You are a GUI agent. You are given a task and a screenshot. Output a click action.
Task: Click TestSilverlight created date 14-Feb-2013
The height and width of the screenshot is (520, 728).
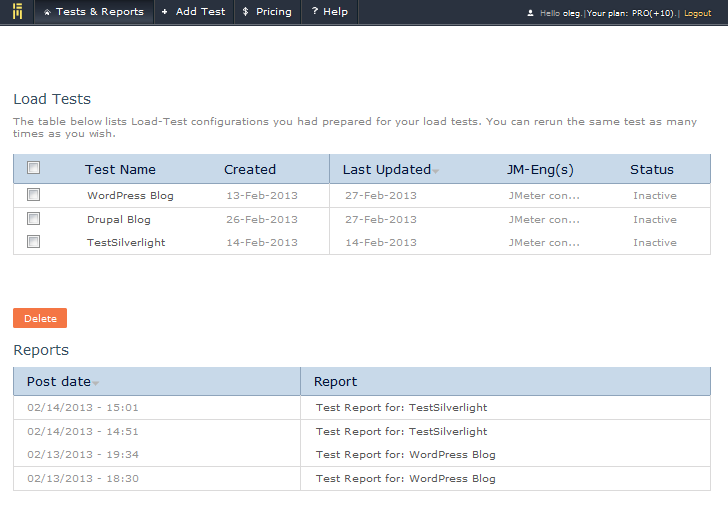coord(262,242)
